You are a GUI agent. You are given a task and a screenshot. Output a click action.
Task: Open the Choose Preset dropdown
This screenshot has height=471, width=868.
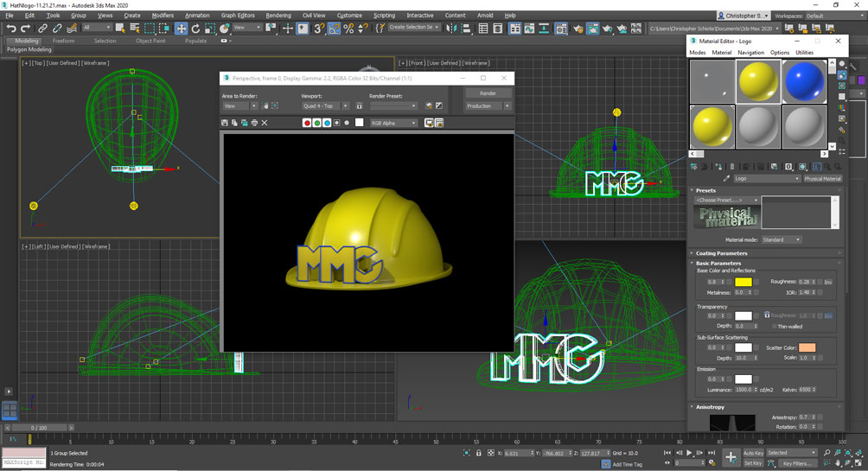(727, 200)
